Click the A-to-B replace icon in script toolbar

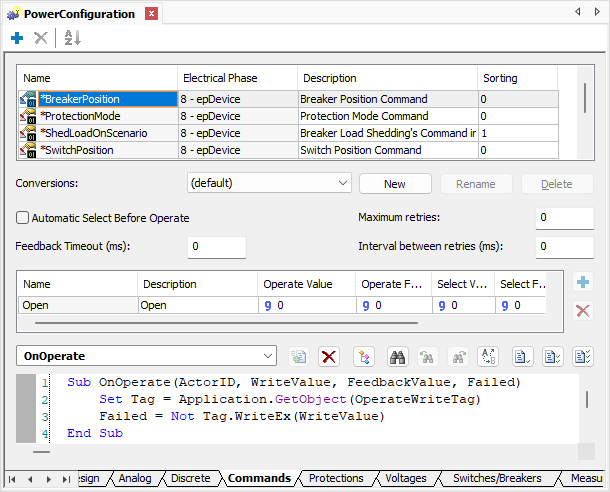click(489, 356)
